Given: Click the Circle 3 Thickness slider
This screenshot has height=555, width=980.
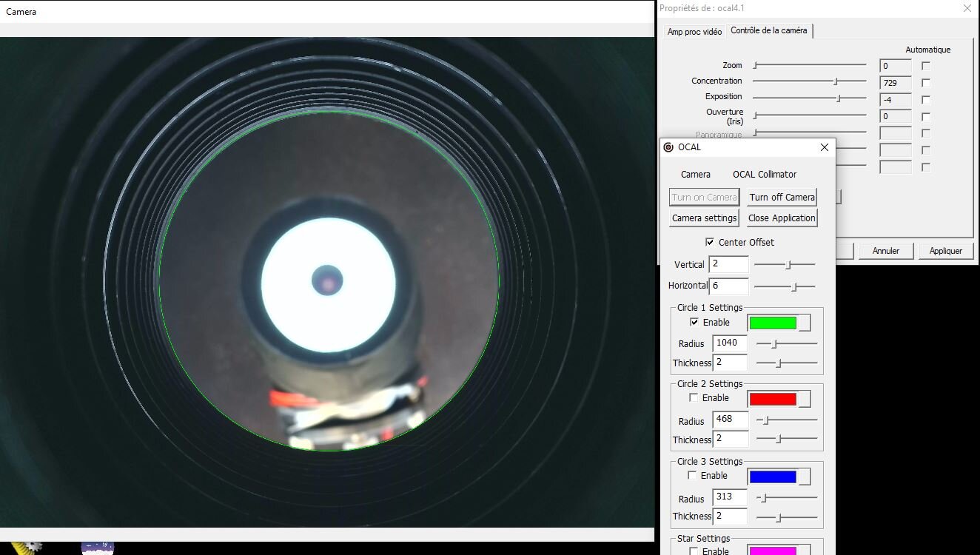Looking at the screenshot, I should (x=787, y=517).
